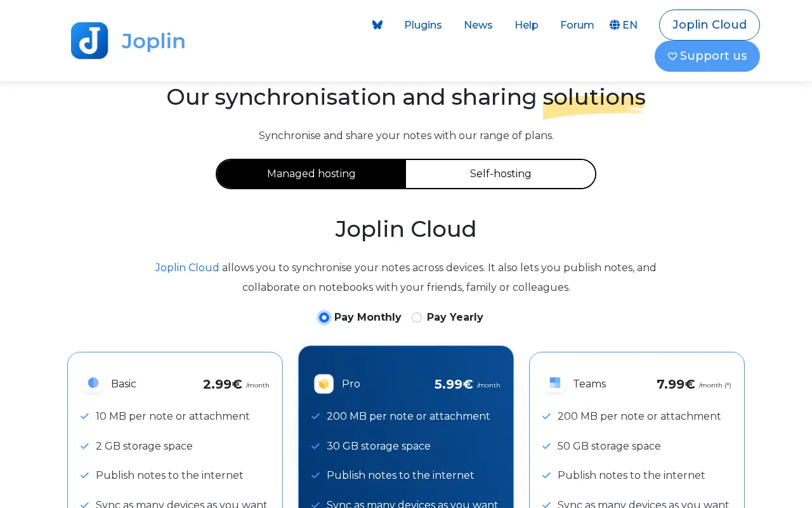Image resolution: width=812 pixels, height=508 pixels.
Task: Follow the Joplin Cloud link in the description
Action: click(x=187, y=267)
